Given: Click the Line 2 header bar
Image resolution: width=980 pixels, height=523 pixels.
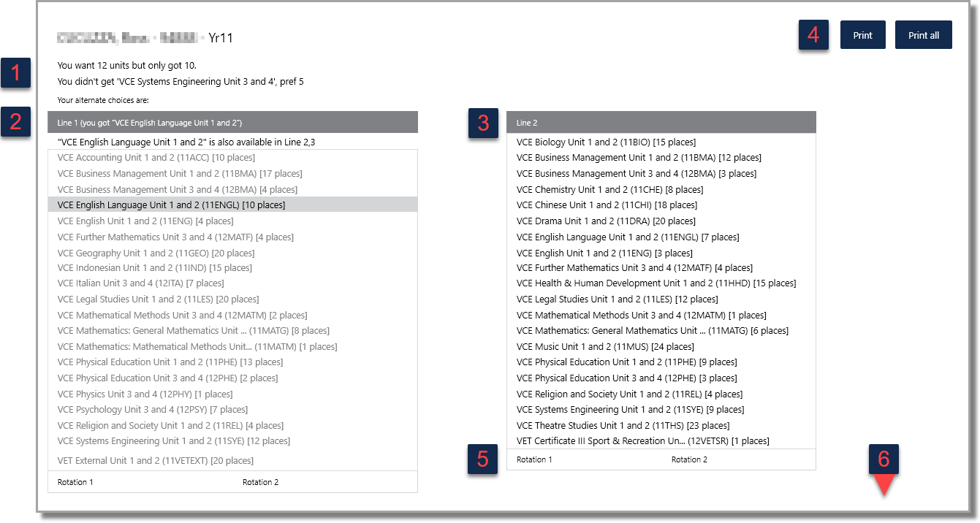Looking at the screenshot, I should pos(661,122).
